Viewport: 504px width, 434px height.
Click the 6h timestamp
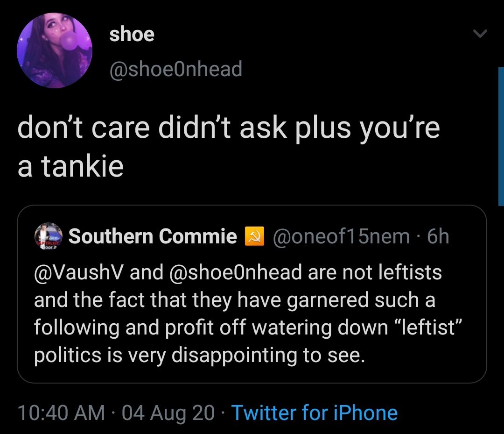(x=438, y=236)
